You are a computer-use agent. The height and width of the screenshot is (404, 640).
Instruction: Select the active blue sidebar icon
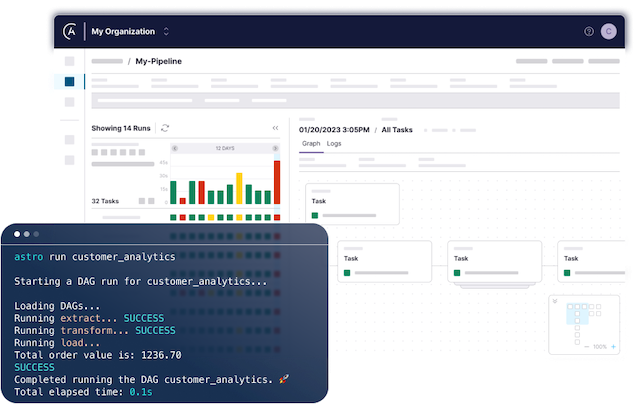pos(69,82)
